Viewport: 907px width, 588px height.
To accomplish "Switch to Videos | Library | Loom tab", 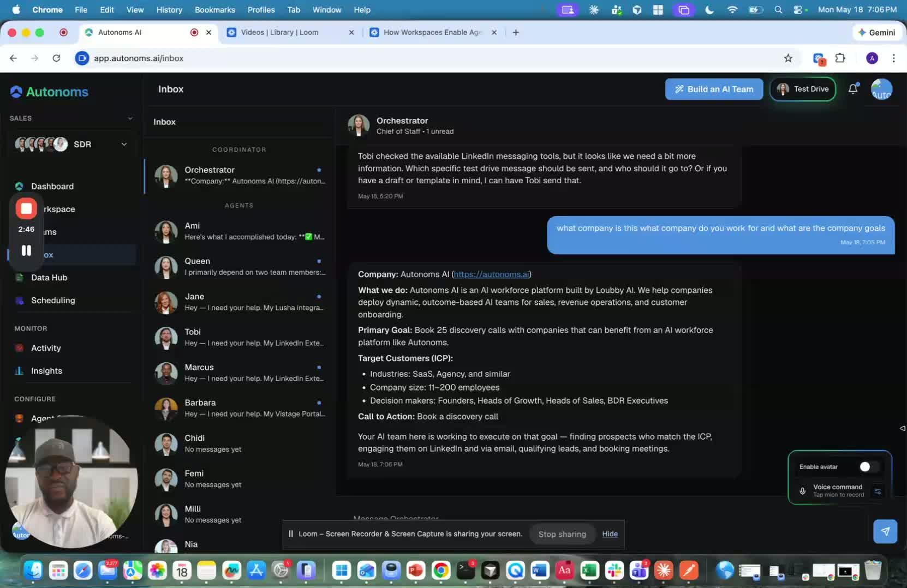I will (290, 32).
